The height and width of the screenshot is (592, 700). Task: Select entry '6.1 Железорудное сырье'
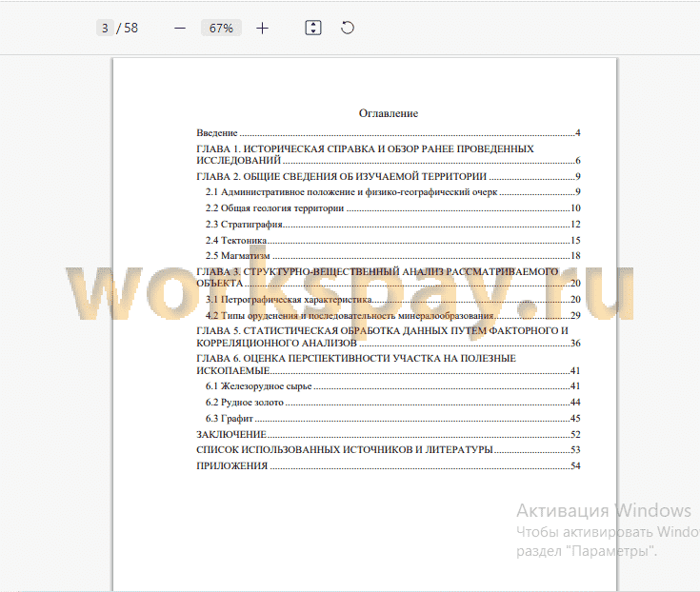392,386
